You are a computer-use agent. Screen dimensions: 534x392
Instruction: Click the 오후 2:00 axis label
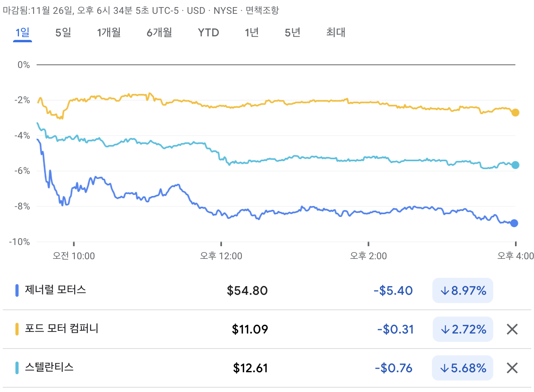point(368,256)
